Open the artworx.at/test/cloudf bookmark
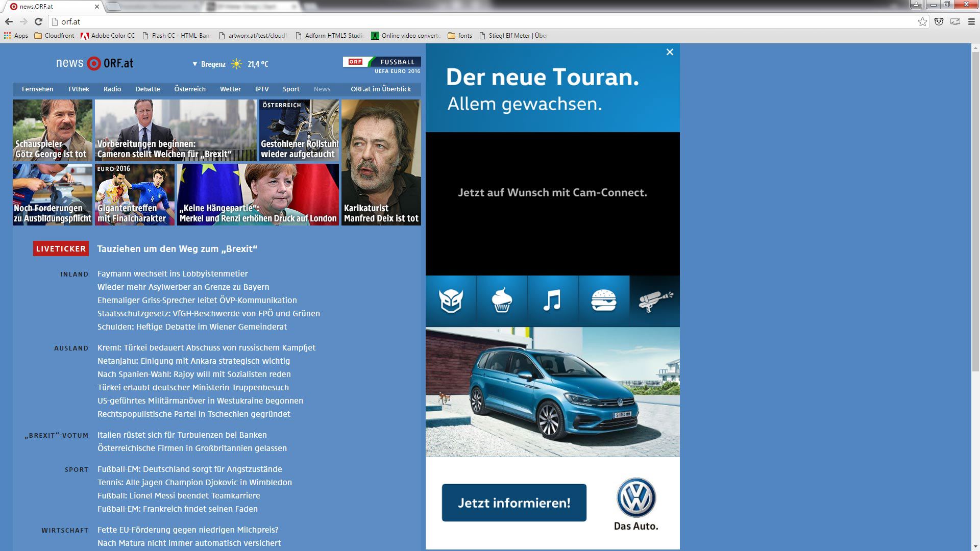 (253, 36)
